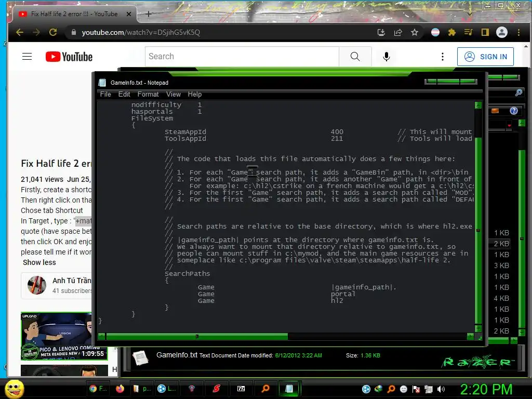Click Notepad vertical scrollbar thumb
The image size is (532, 399).
click(478, 231)
